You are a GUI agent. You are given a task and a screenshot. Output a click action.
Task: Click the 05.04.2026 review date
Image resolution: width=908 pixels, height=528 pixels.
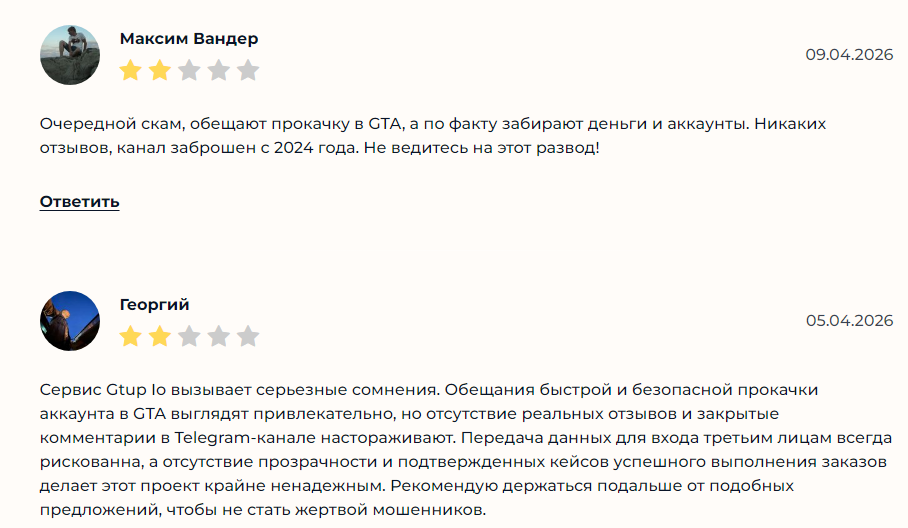click(x=849, y=320)
